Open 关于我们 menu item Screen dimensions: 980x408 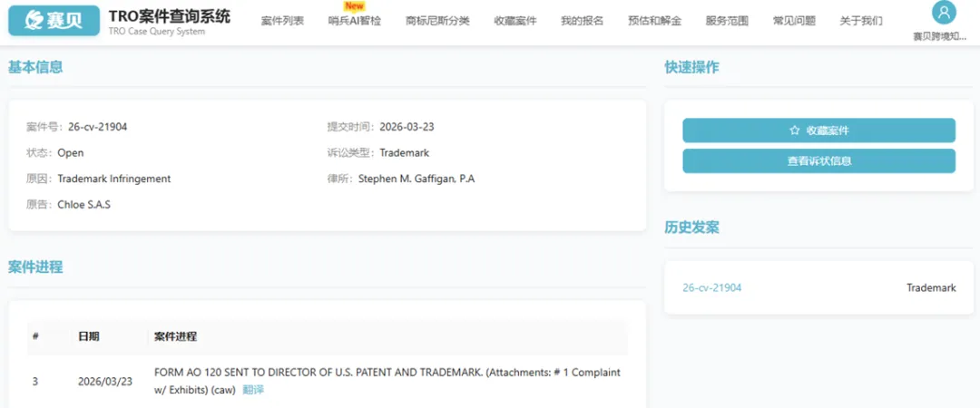[861, 21]
